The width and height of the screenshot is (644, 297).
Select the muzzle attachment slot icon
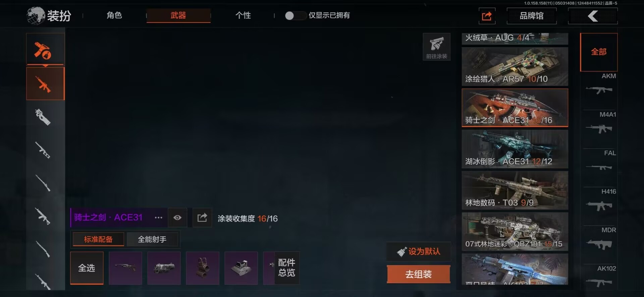(x=164, y=268)
